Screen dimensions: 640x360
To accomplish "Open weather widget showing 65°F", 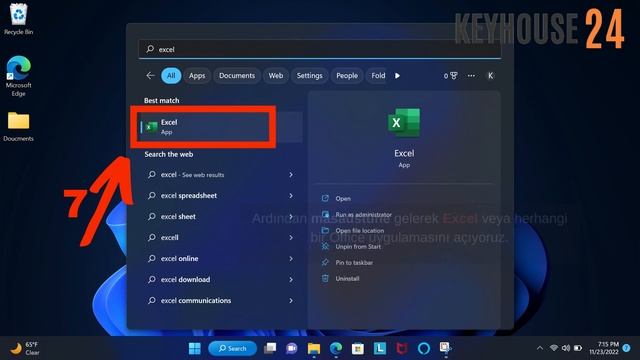I will tap(25, 348).
